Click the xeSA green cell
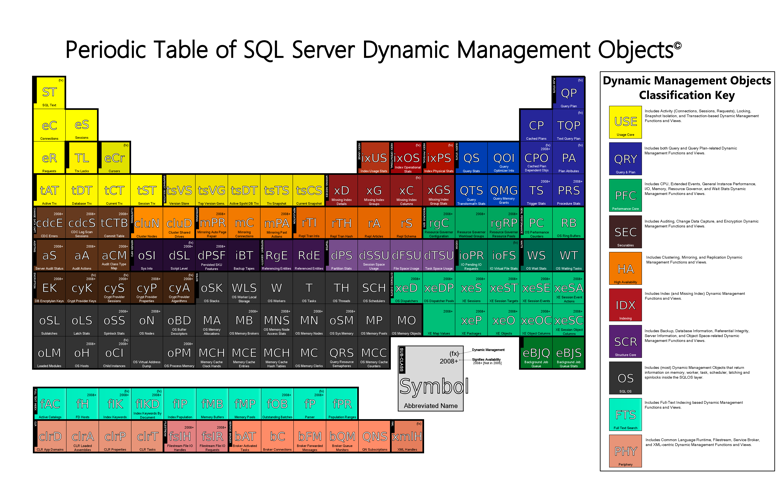The width and height of the screenshot is (780, 488). point(569,288)
